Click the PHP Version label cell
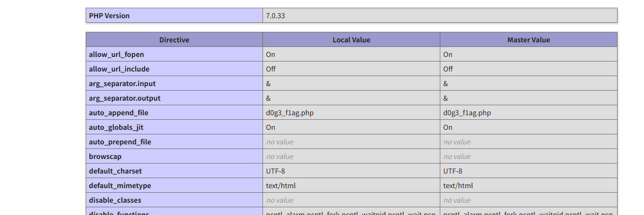Screen dimensions: 644x215 click(109, 15)
